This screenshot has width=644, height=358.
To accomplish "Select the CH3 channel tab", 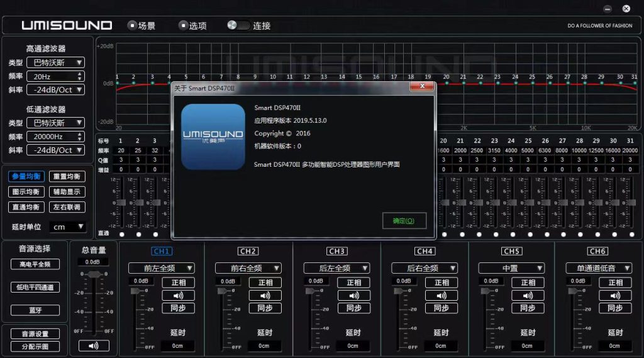I will [x=337, y=251].
